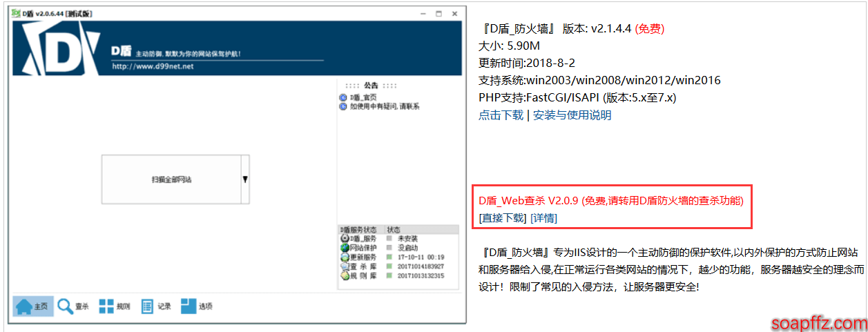The width and height of the screenshot is (868, 332).
Task: Click the 支持系统 win2003/win2008 line
Action: pyautogui.click(x=599, y=80)
